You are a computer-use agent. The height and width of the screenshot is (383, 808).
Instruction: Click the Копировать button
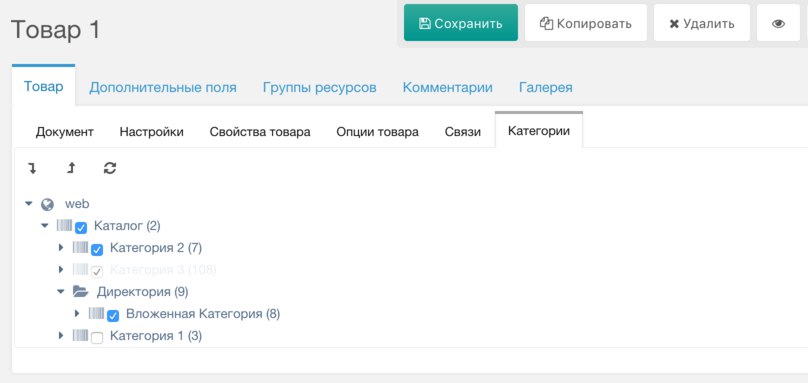pos(586,23)
